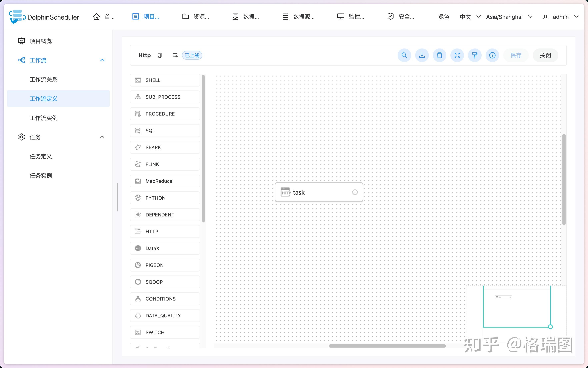588x368 pixels.
Task: Click the copy icon next to Http title
Action: 159,55
